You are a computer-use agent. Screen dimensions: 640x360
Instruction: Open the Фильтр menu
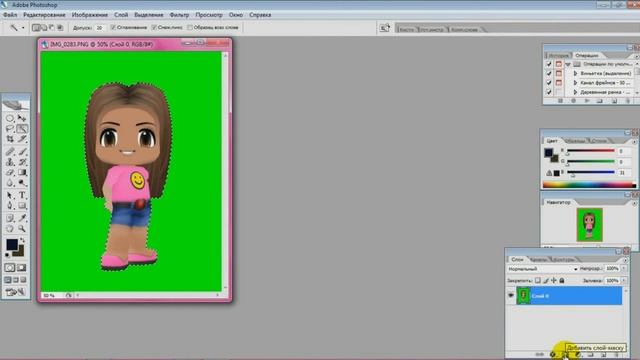179,15
